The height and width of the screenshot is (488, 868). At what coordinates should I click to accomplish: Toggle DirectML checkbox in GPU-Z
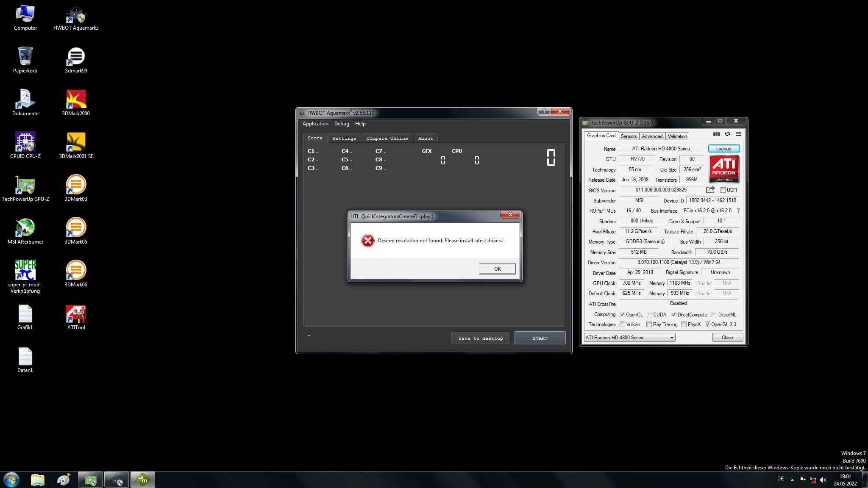pyautogui.click(x=715, y=315)
